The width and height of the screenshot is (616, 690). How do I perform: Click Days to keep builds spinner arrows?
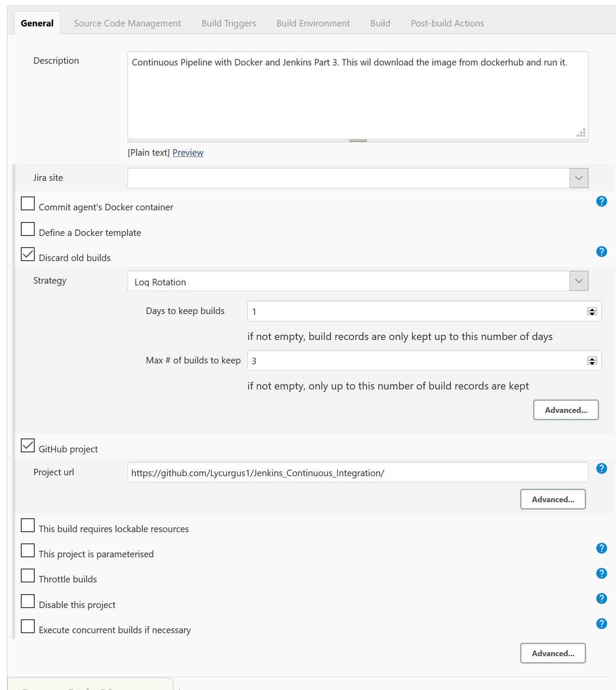[592, 311]
